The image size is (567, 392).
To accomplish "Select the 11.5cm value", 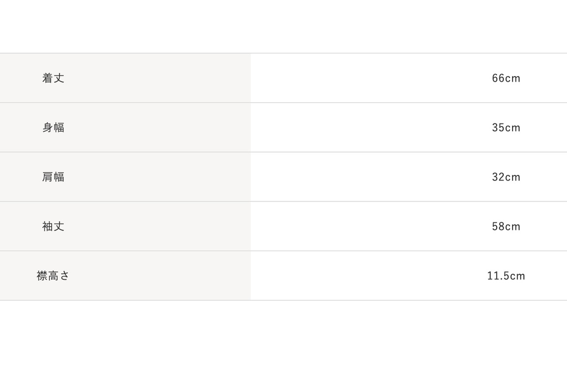I will [x=506, y=276].
